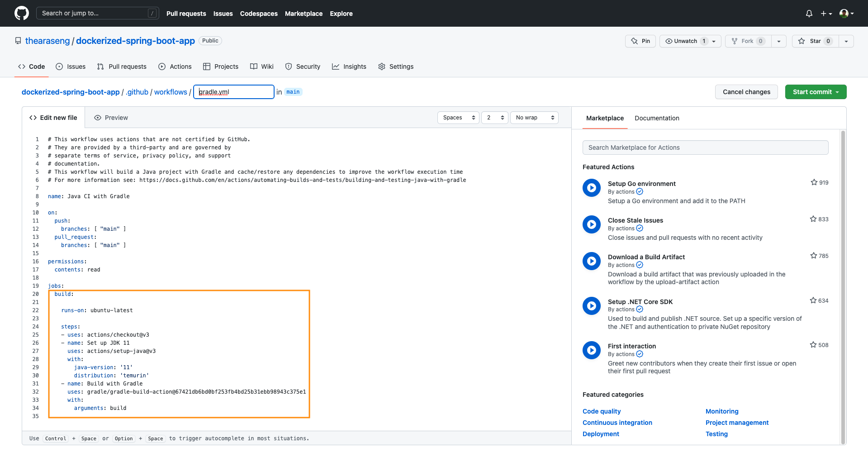
Task: Open the Code tab
Action: [x=31, y=67]
